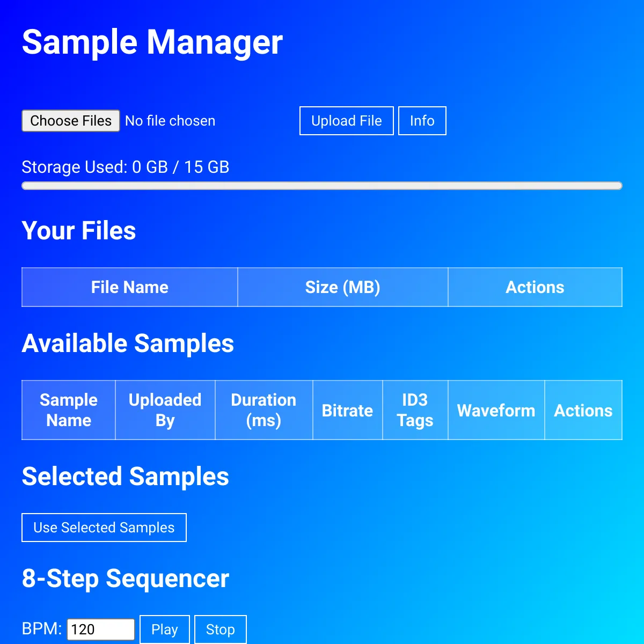The height and width of the screenshot is (644, 644).
Task: Select the Uploaded By column header
Action: coord(165,410)
